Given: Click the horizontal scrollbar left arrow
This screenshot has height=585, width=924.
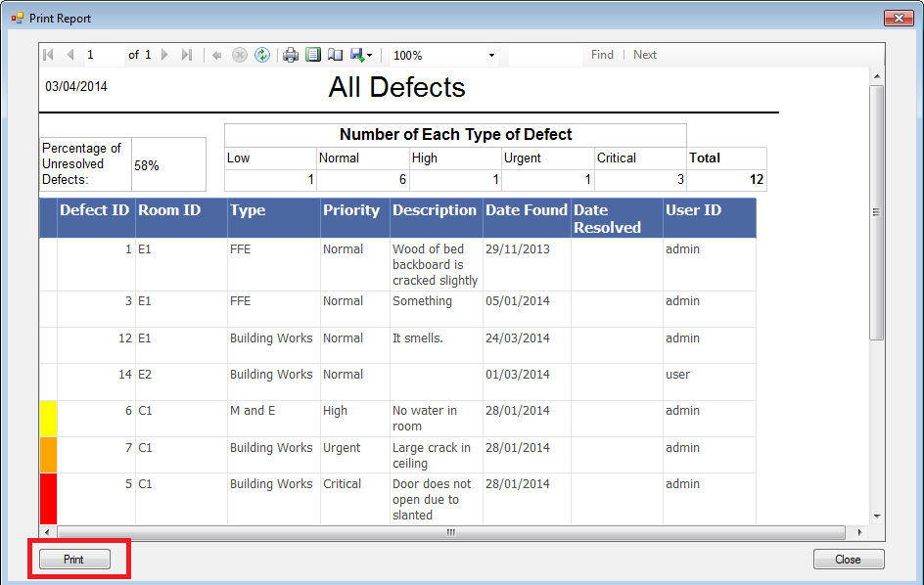Looking at the screenshot, I should click(x=47, y=532).
